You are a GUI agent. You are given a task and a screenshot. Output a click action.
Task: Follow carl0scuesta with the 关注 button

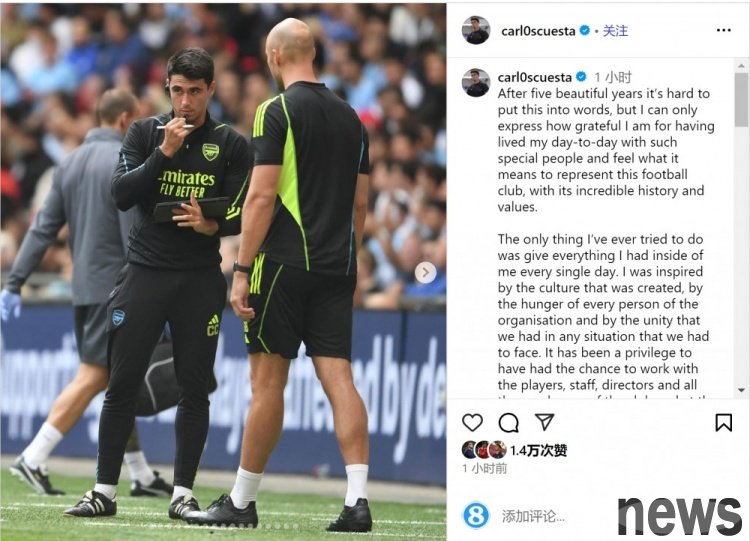[615, 31]
